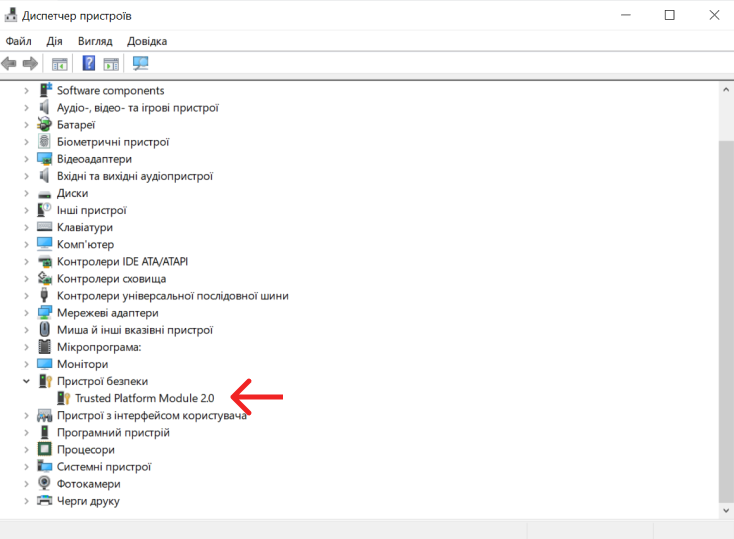Select Контролери IDE ATA/ATAPI entry
This screenshot has height=539, width=734.
click(122, 262)
